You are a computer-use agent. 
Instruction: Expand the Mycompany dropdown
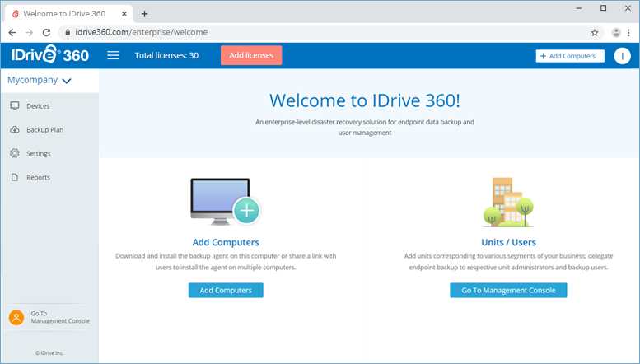40,81
